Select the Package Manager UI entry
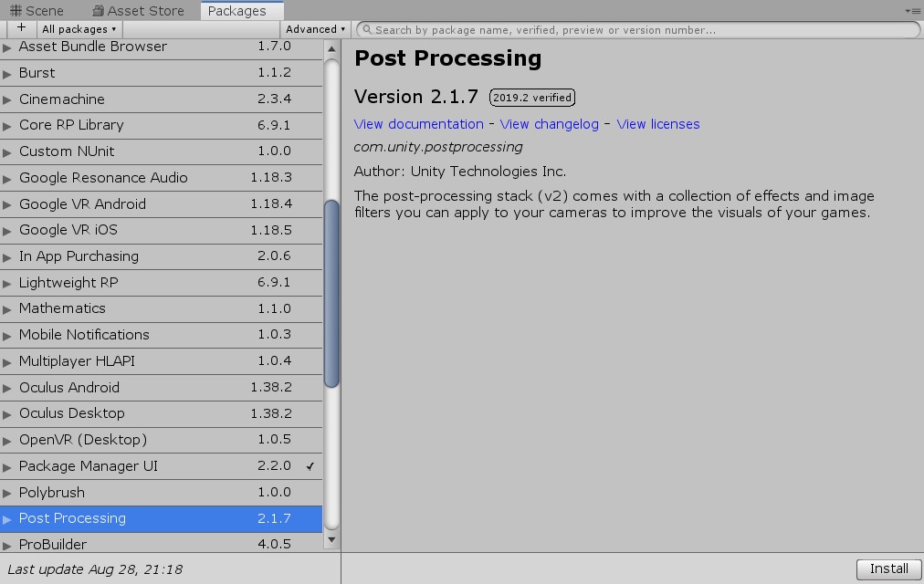Image resolution: width=924 pixels, height=584 pixels. [161, 465]
